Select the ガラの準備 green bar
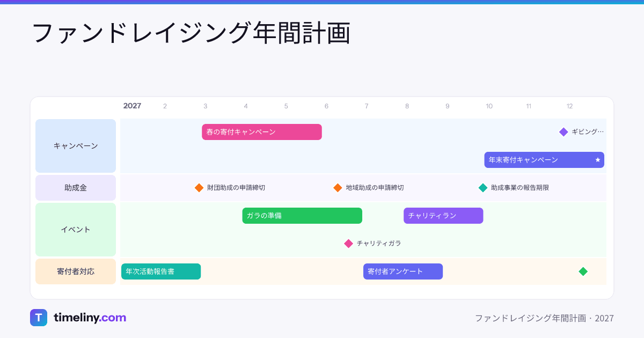This screenshot has height=338, width=644. point(302,216)
